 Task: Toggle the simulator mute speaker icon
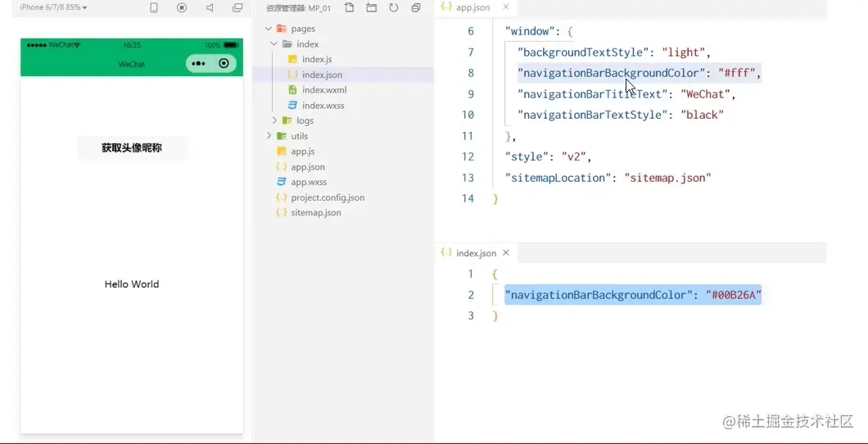(210, 7)
